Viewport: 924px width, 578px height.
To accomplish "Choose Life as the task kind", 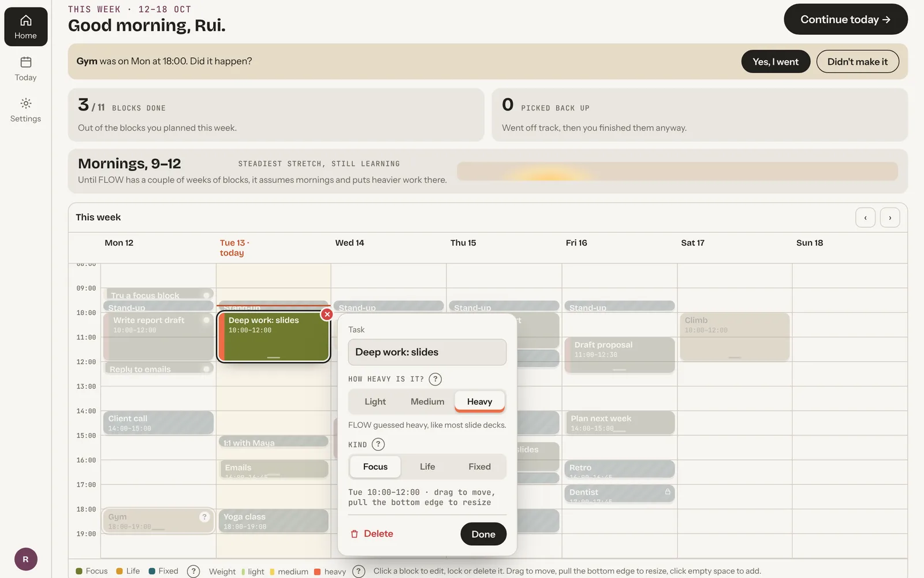I will click(427, 466).
